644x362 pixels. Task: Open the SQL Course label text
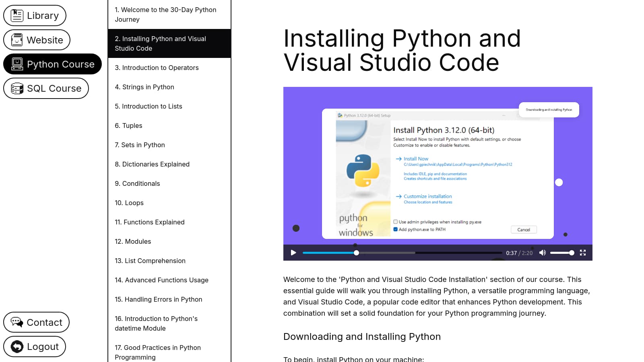tap(54, 88)
